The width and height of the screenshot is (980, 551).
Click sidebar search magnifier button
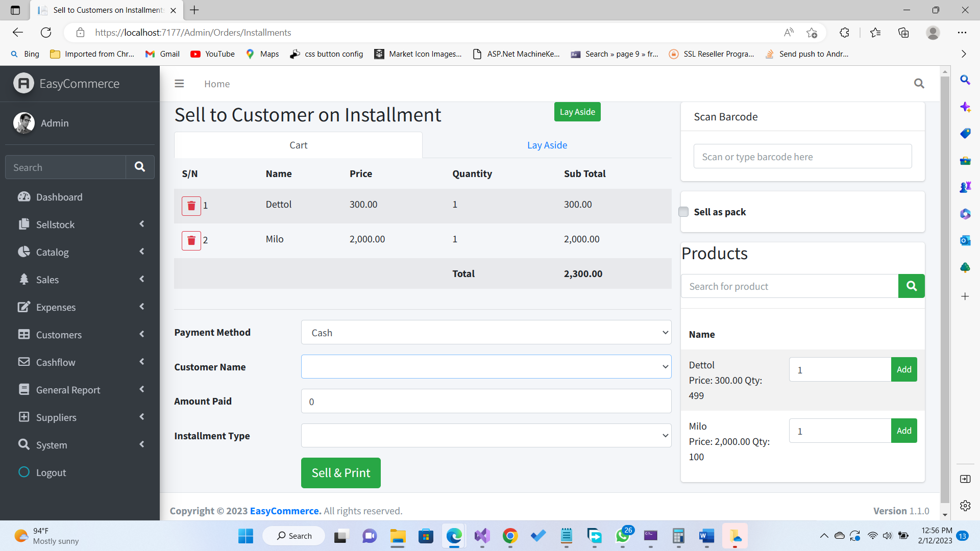point(140,167)
